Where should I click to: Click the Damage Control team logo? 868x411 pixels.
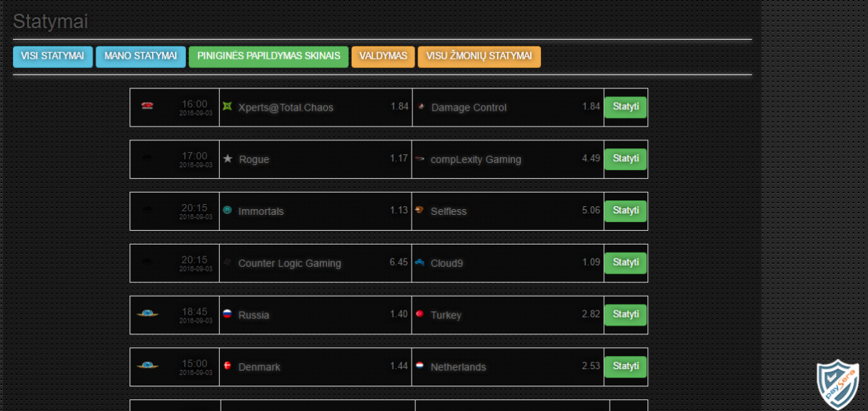point(420,106)
